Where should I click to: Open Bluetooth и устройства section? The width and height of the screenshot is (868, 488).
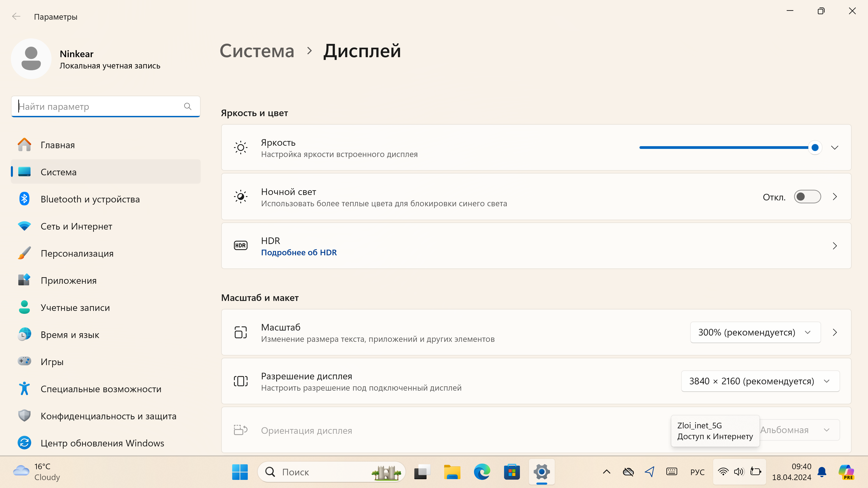(90, 199)
